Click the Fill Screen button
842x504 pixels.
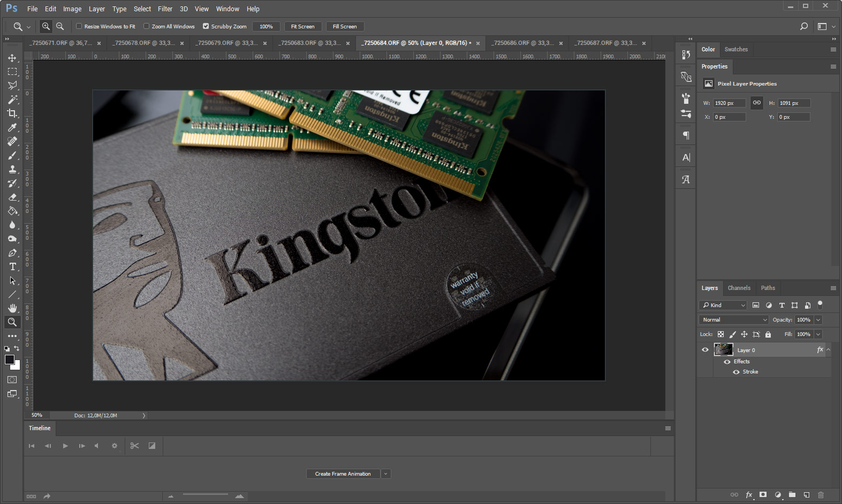(x=345, y=26)
